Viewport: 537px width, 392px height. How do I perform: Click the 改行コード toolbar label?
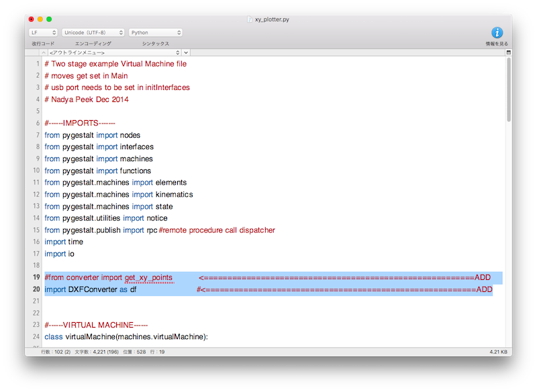coord(43,44)
